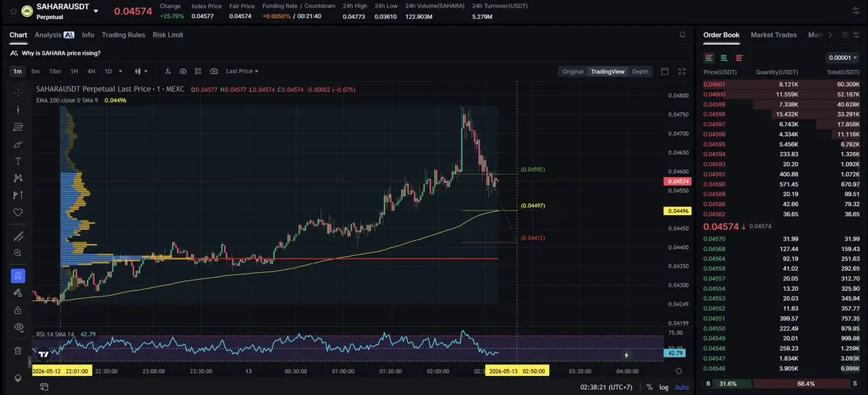Switch chart to Depth view
This screenshot has height=395, width=868.
tap(640, 72)
